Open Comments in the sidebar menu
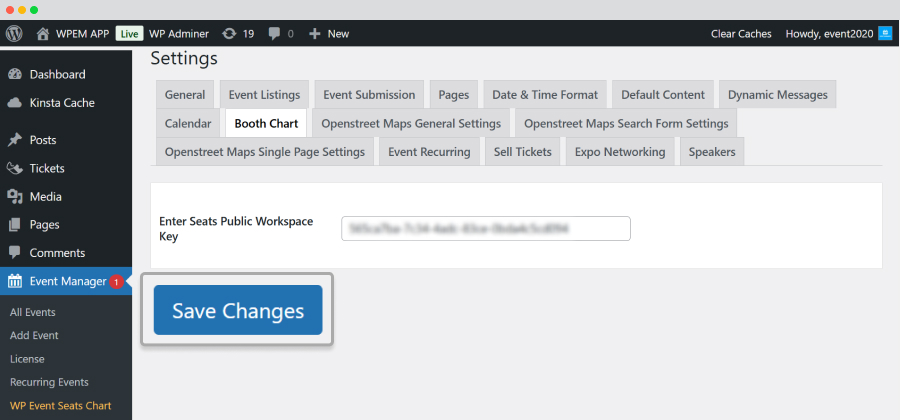Viewport: 900px width, 420px height. point(57,253)
